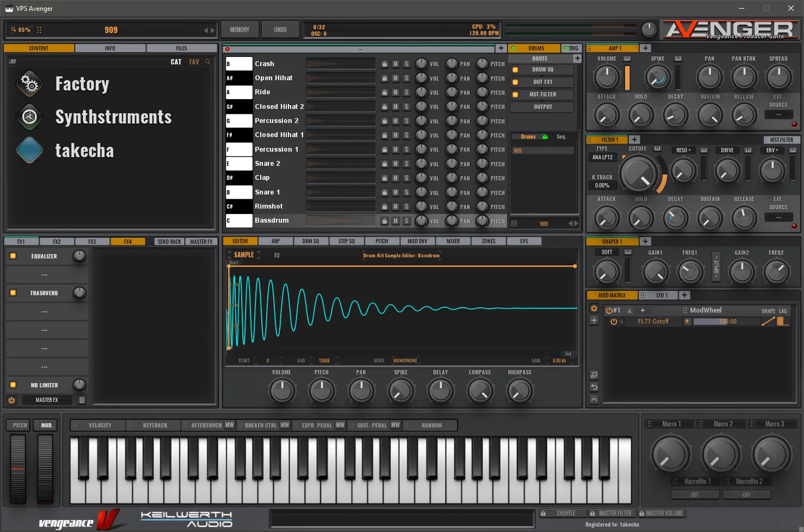This screenshot has height=532, width=804.
Task: Open the FILTER type ANA LP12 dropdown
Action: [602, 158]
